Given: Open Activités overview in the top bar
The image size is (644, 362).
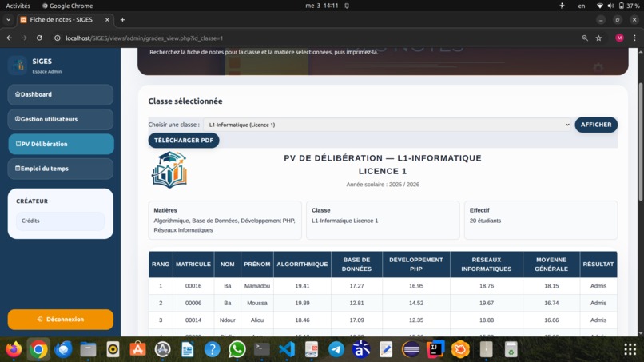Looking at the screenshot, I should [x=18, y=6].
